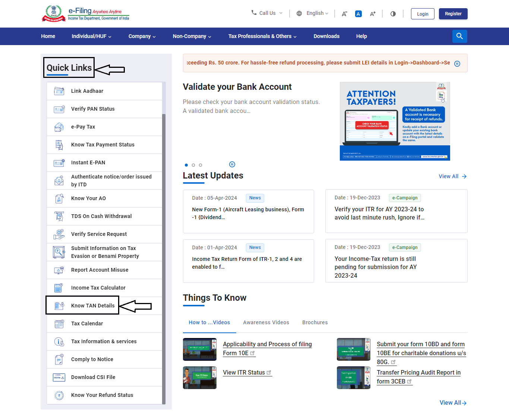Open Submit your form 10BD and 10BE link

(x=421, y=353)
